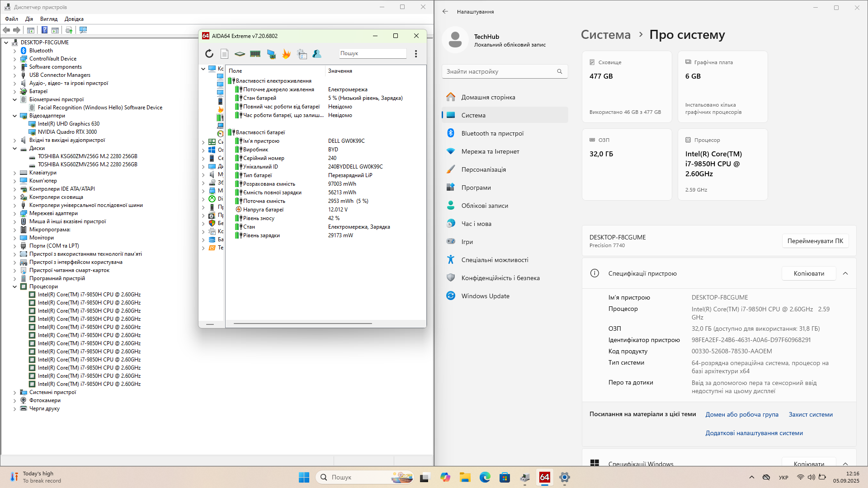Click the Значення column header in AIDA64
Viewport: 868px width, 488px height.
coord(375,71)
